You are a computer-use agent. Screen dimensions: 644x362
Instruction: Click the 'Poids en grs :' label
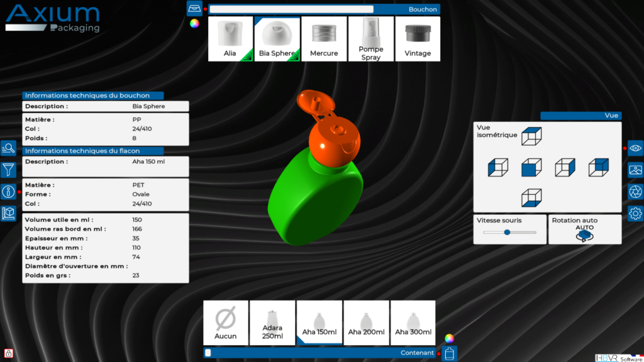coord(48,275)
